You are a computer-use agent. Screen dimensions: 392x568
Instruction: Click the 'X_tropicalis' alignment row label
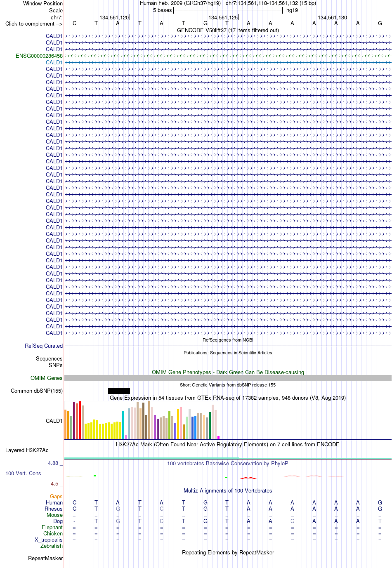[49, 540]
